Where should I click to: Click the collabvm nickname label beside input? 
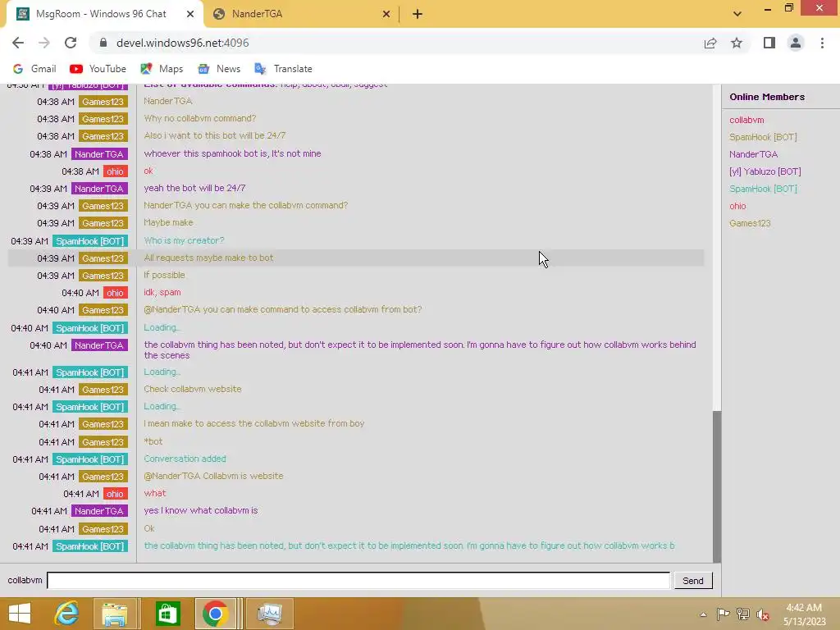point(25,580)
